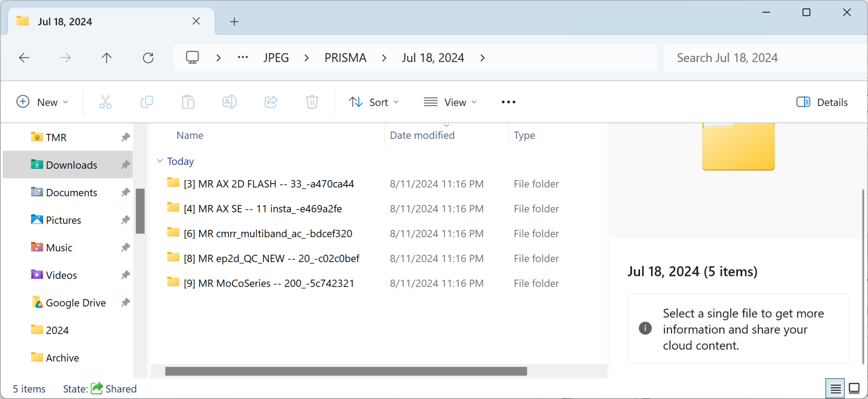Click the Share icon in toolbar

point(271,102)
